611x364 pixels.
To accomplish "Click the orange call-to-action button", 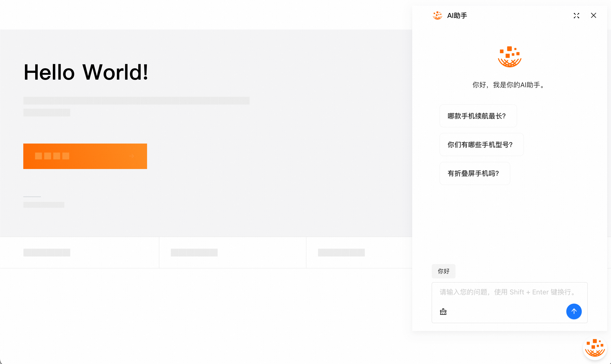I will [85, 156].
